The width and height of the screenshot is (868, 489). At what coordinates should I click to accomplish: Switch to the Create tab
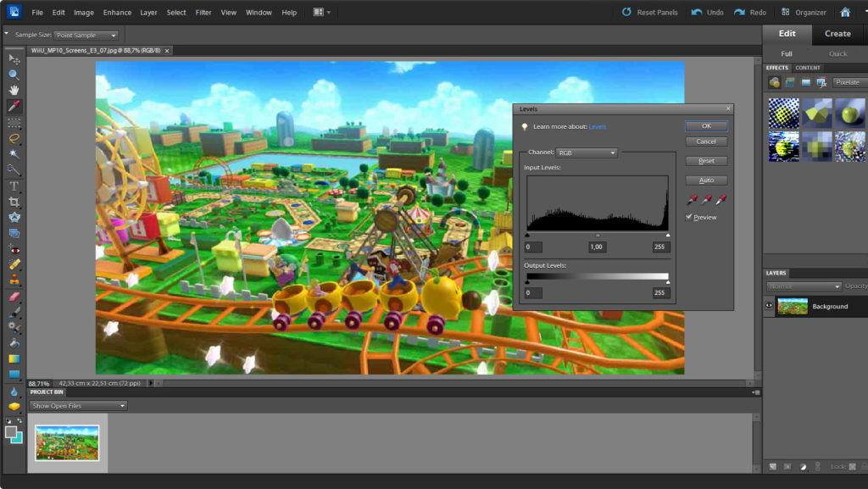(x=837, y=34)
